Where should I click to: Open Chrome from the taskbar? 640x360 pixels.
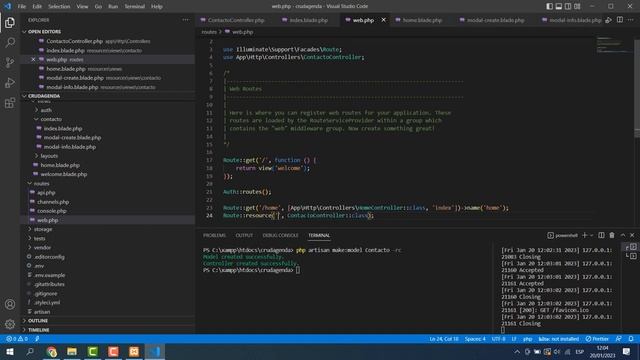[51, 351]
